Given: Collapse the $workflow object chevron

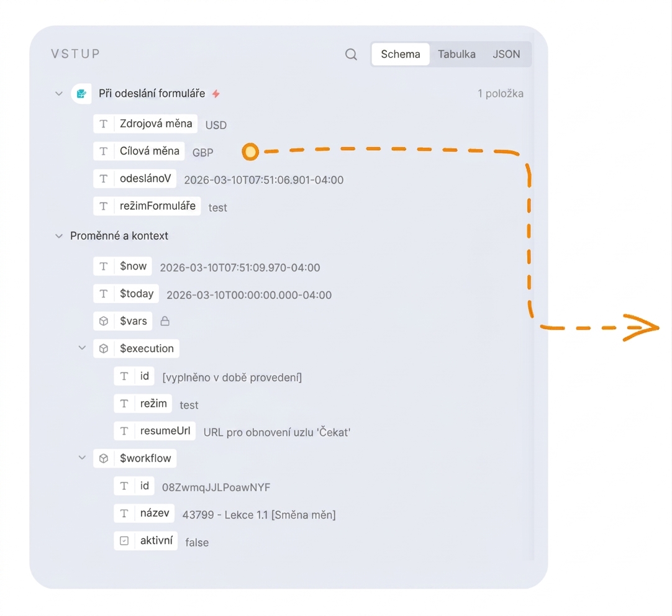Looking at the screenshot, I should (82, 458).
